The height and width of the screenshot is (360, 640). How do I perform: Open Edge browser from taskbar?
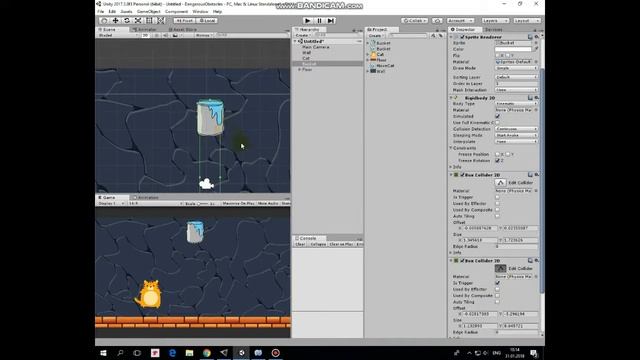[x=172, y=353]
